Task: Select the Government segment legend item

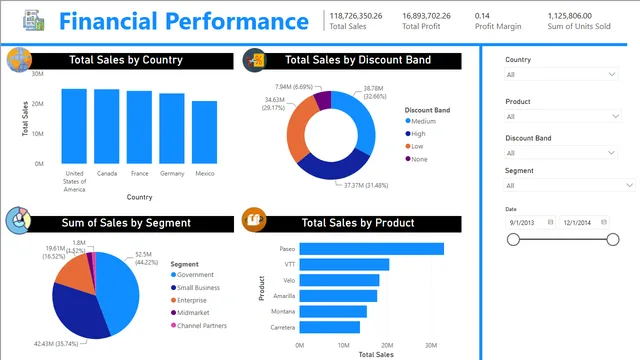Action: coord(192,275)
